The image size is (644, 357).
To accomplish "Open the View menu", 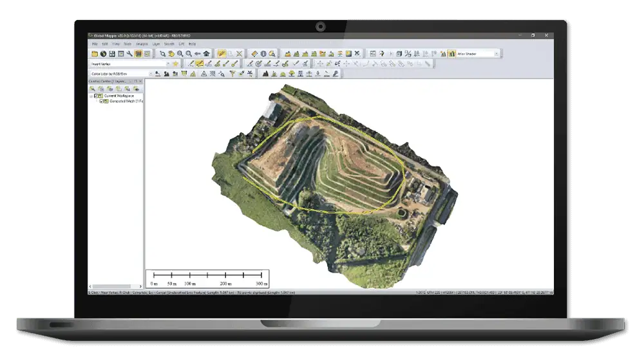I will (x=116, y=44).
